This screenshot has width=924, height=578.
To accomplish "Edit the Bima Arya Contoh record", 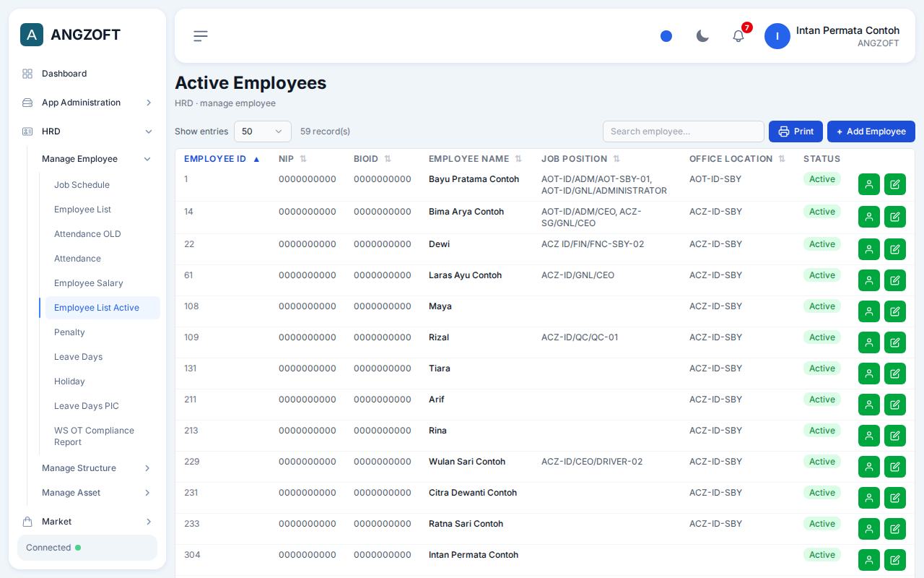I will (x=895, y=217).
